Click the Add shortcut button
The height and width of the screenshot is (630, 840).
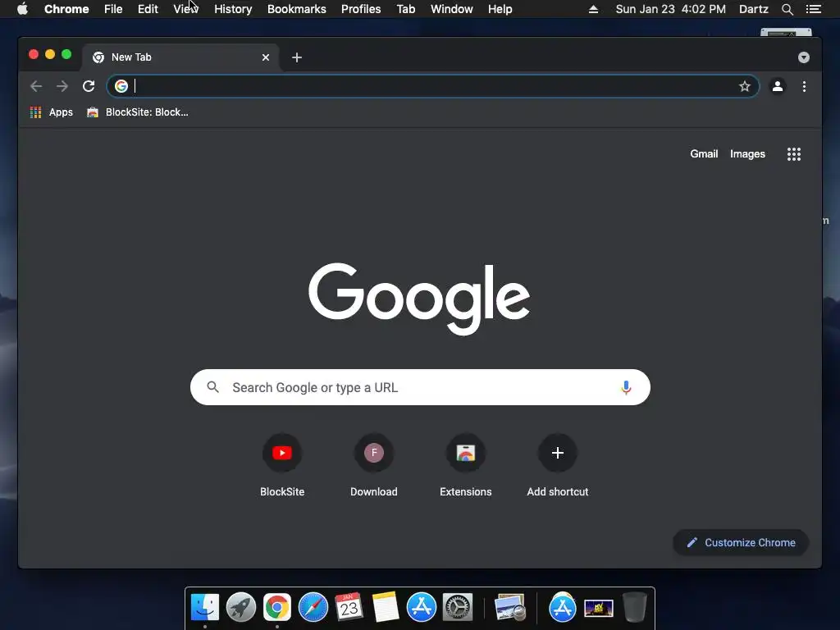click(x=558, y=465)
